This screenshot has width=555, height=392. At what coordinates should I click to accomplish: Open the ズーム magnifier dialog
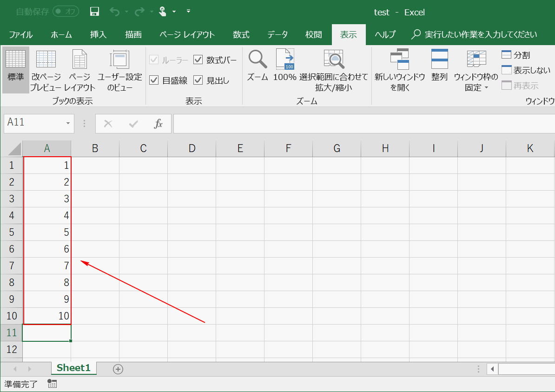coord(258,66)
